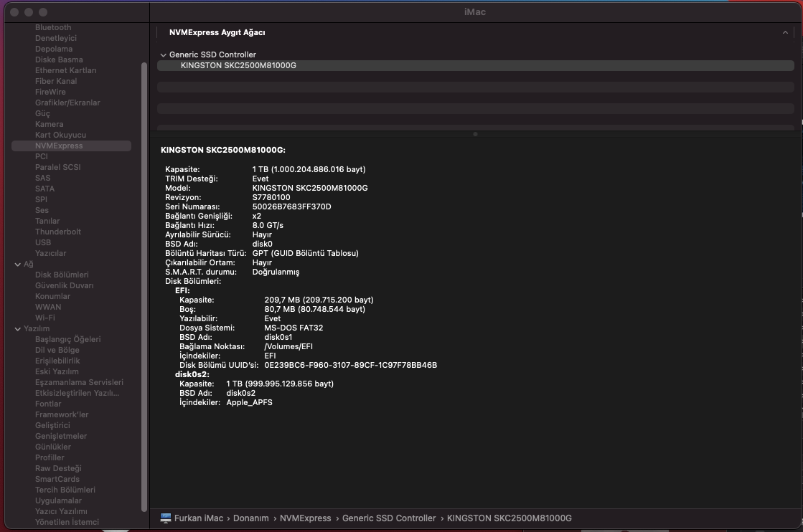Image resolution: width=803 pixels, height=532 pixels.
Task: Open the Kamera section in the sidebar
Action: [x=49, y=124]
